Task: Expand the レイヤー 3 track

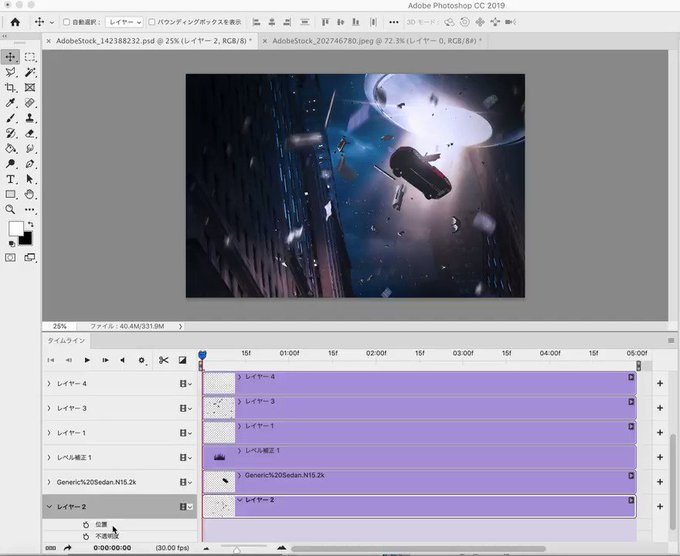Action: click(49, 408)
